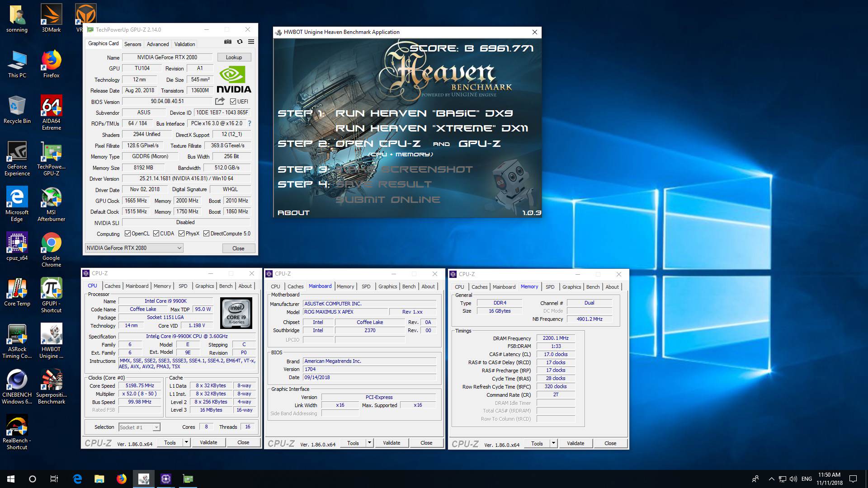This screenshot has width=868, height=488.
Task: Open GPUPI shortcut on desktop
Action: coord(51,295)
